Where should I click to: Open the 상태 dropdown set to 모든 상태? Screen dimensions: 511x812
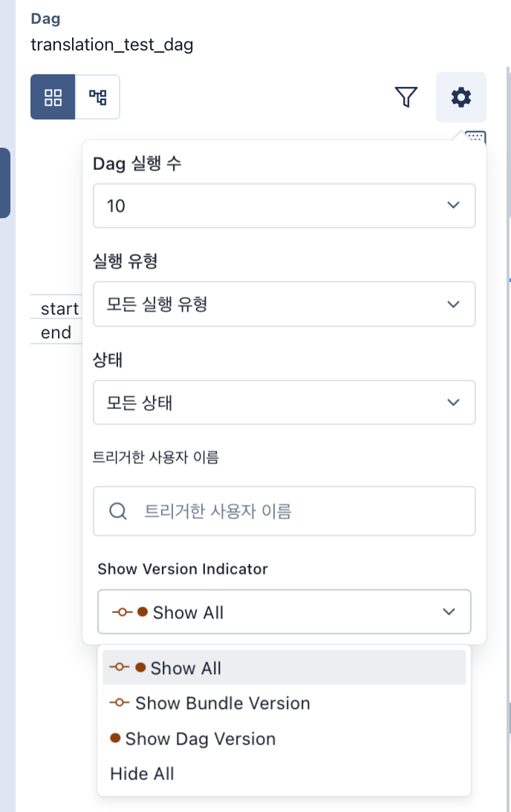point(284,402)
